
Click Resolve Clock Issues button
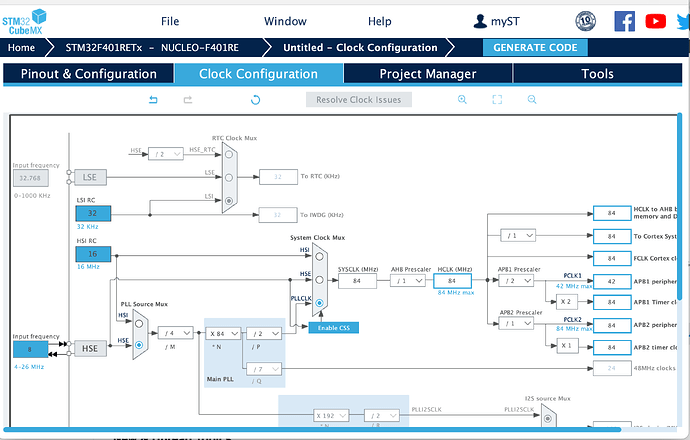coord(359,99)
